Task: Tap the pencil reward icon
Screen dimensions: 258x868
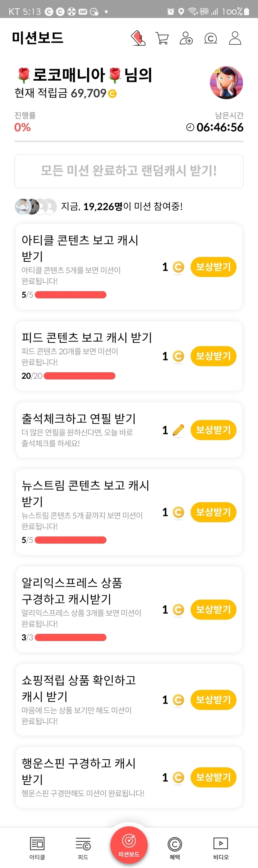Action: (x=178, y=430)
